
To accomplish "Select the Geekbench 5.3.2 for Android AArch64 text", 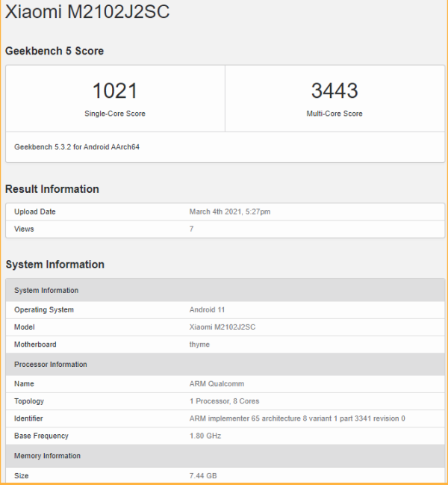I will (x=77, y=147).
